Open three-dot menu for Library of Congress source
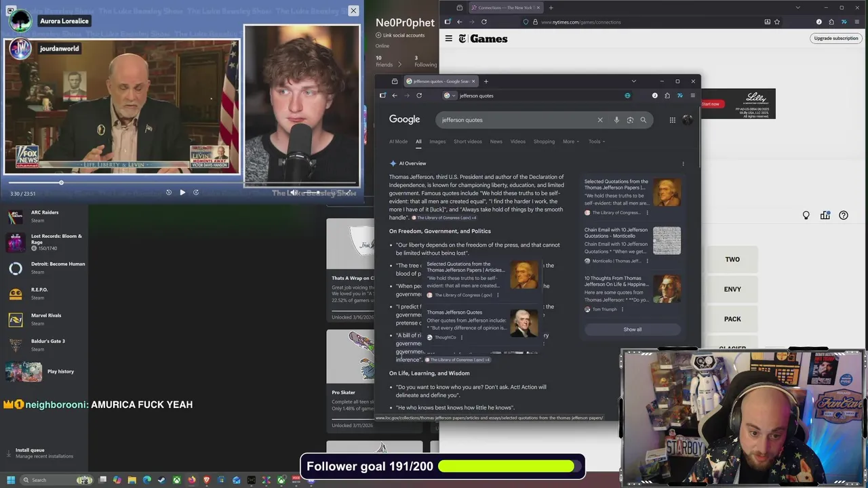This screenshot has height=488, width=868. point(647,213)
